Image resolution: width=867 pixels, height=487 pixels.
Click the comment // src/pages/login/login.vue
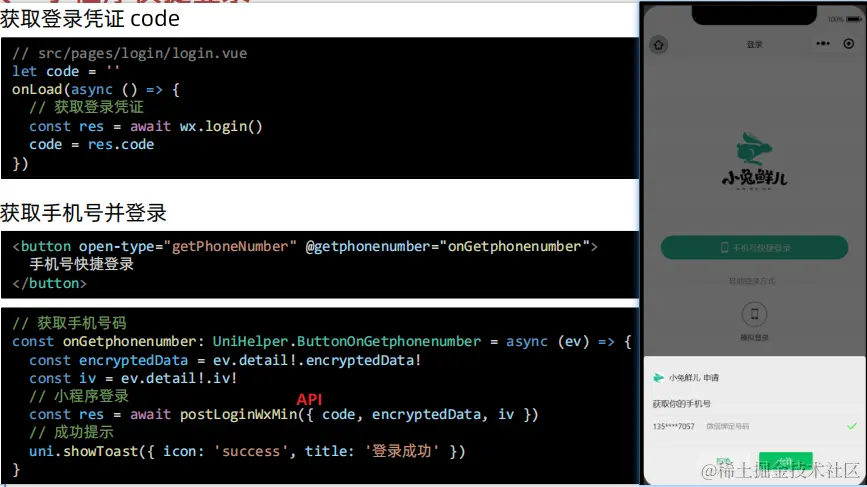coord(129,53)
